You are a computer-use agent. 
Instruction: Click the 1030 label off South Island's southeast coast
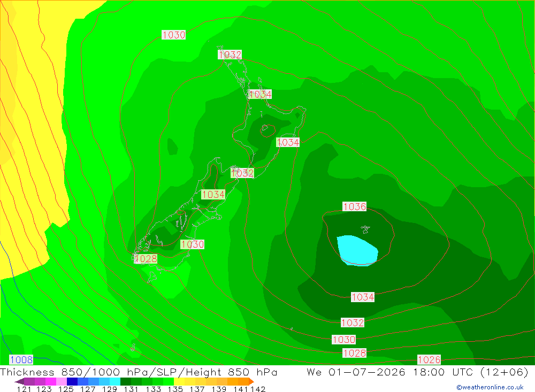193,244
